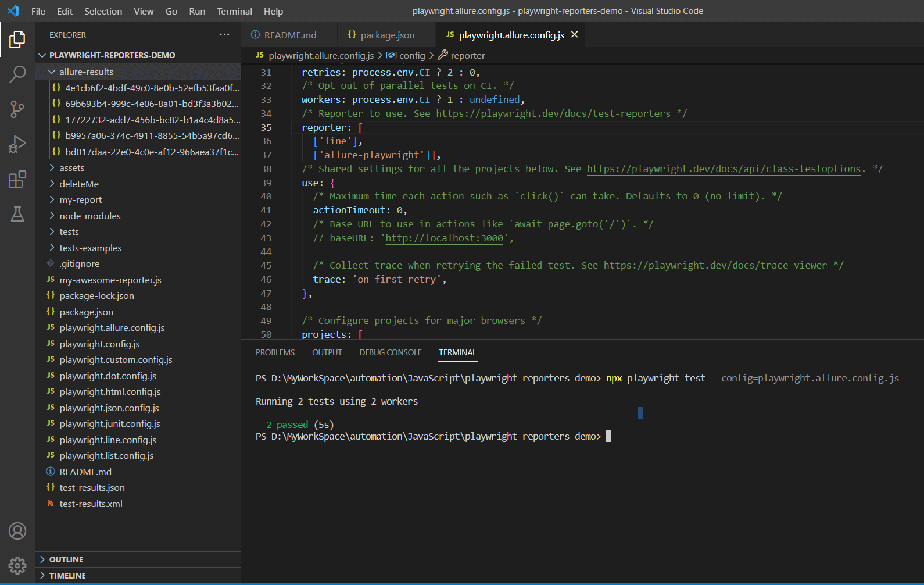This screenshot has width=924, height=585.
Task: Expand the OUTLINE section
Action: tap(66, 559)
